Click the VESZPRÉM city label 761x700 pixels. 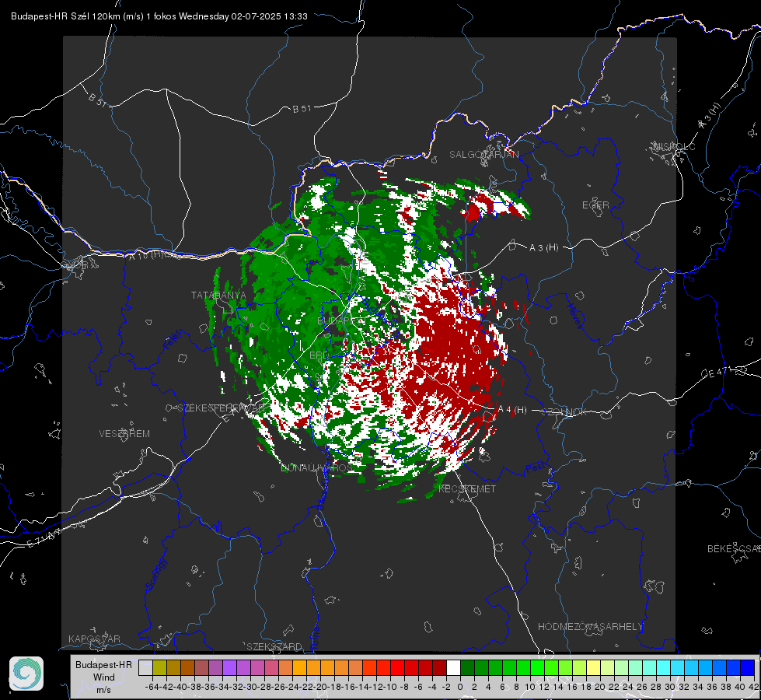tap(124, 434)
